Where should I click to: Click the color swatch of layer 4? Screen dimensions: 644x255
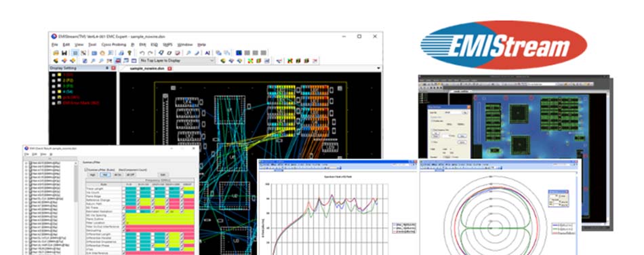pos(59,92)
